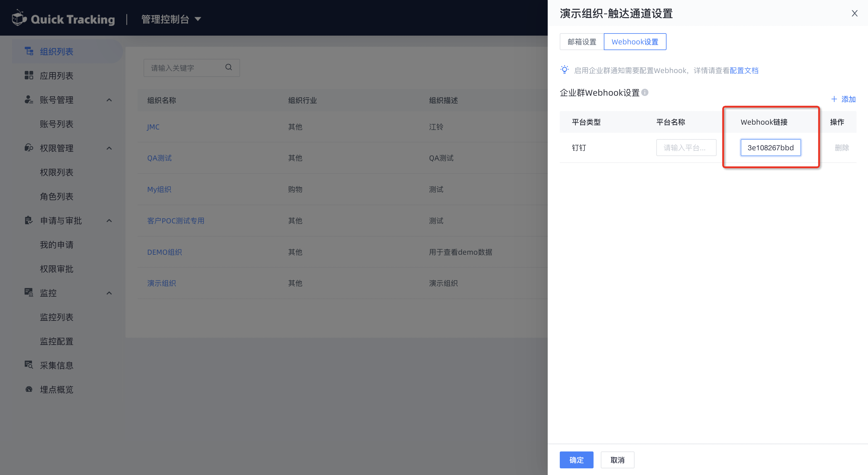Click the 组织列表 sidebar icon
This screenshot has height=475, width=868.
(x=29, y=51)
